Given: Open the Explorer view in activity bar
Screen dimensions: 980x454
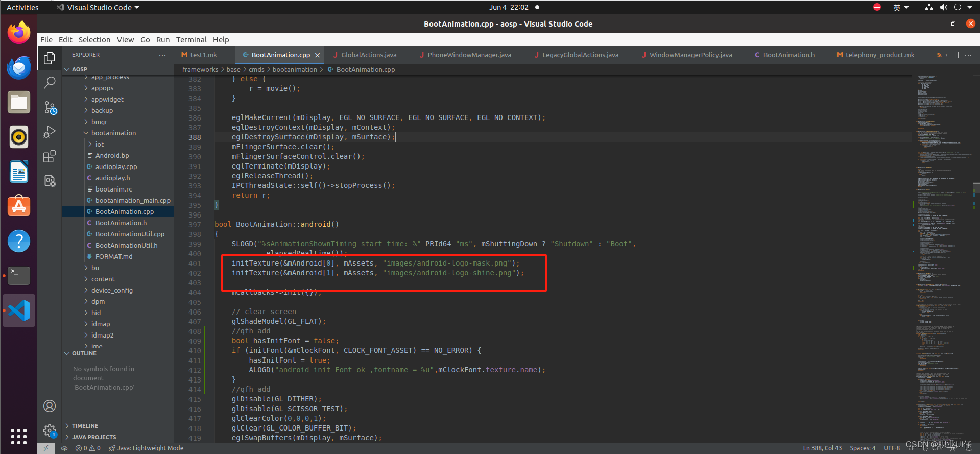Looking at the screenshot, I should coord(50,58).
